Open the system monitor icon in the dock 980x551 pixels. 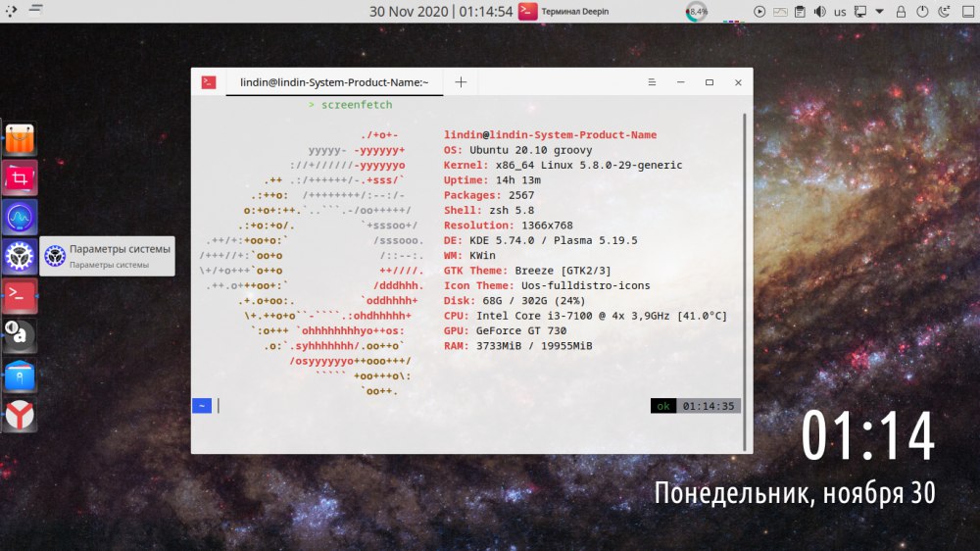coord(20,217)
